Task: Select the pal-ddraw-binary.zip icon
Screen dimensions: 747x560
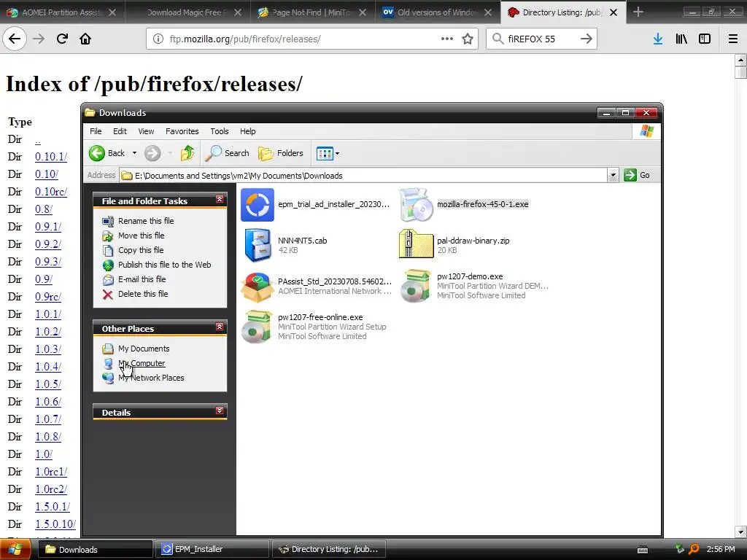Action: pos(416,244)
